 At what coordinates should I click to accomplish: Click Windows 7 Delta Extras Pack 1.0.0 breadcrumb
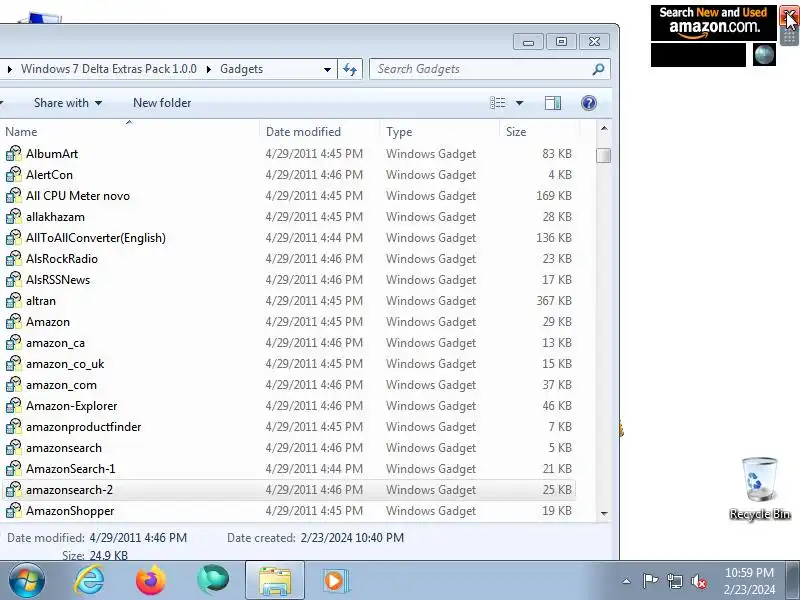coord(109,69)
